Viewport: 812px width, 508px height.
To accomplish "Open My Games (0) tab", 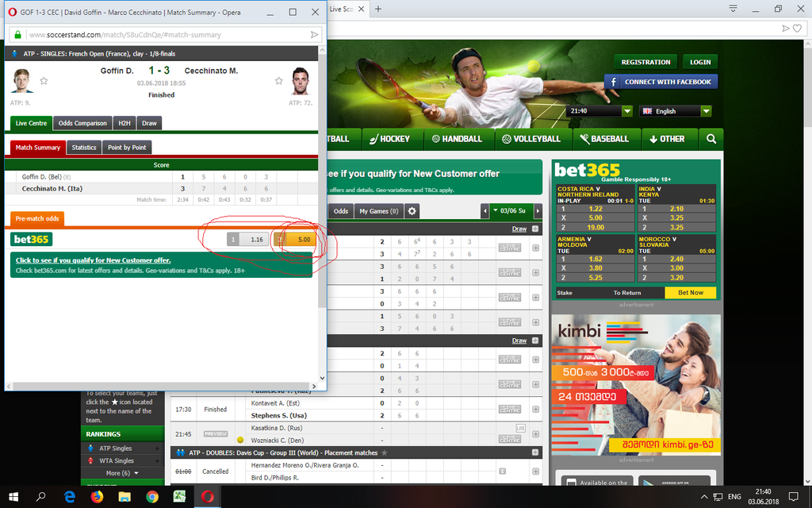I will [378, 211].
